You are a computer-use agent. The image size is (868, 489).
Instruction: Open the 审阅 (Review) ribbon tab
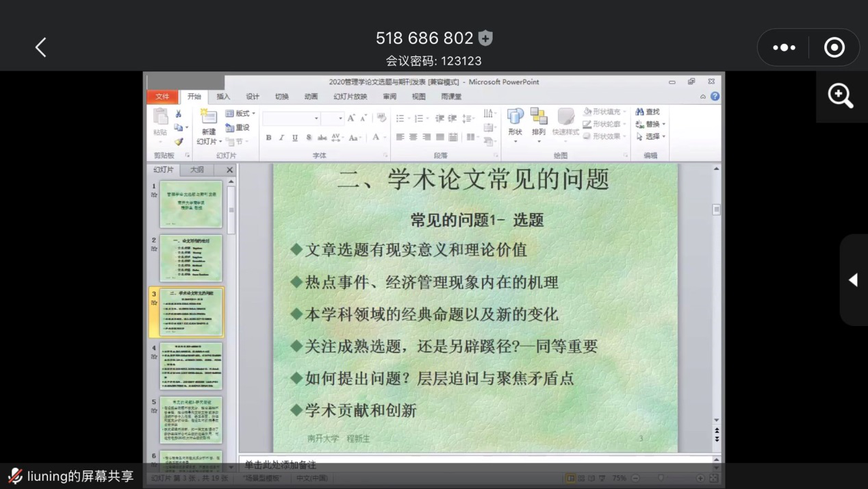[390, 97]
